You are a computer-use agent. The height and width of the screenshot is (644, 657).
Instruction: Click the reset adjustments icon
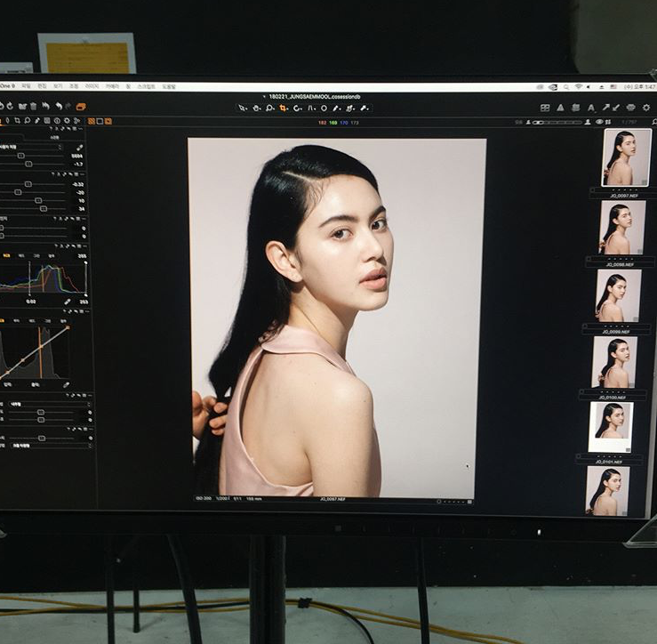tap(45, 106)
